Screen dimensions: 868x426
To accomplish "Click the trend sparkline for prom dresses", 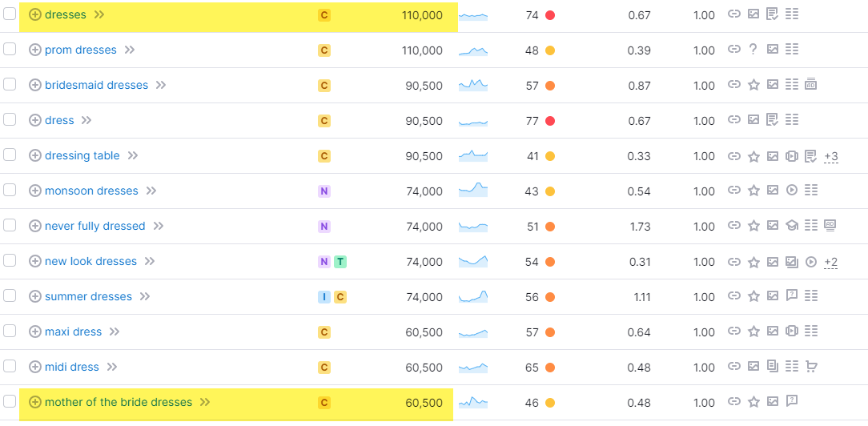I will pos(473,51).
